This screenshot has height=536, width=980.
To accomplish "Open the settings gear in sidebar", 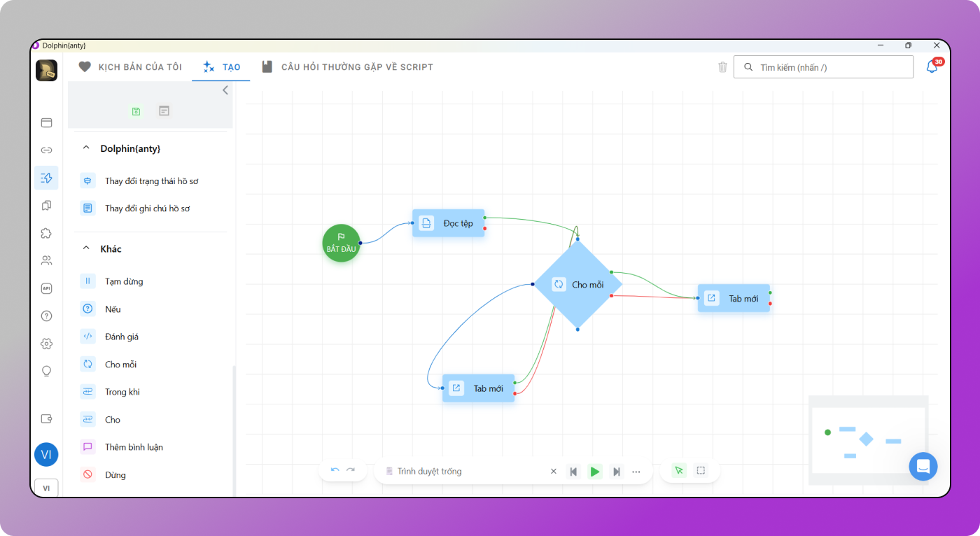I will pyautogui.click(x=46, y=344).
